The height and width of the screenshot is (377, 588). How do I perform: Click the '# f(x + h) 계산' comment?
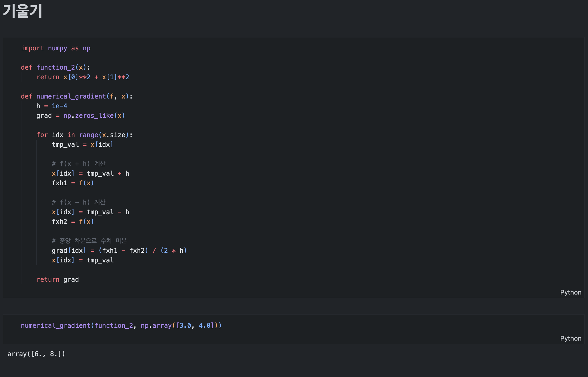(79, 164)
